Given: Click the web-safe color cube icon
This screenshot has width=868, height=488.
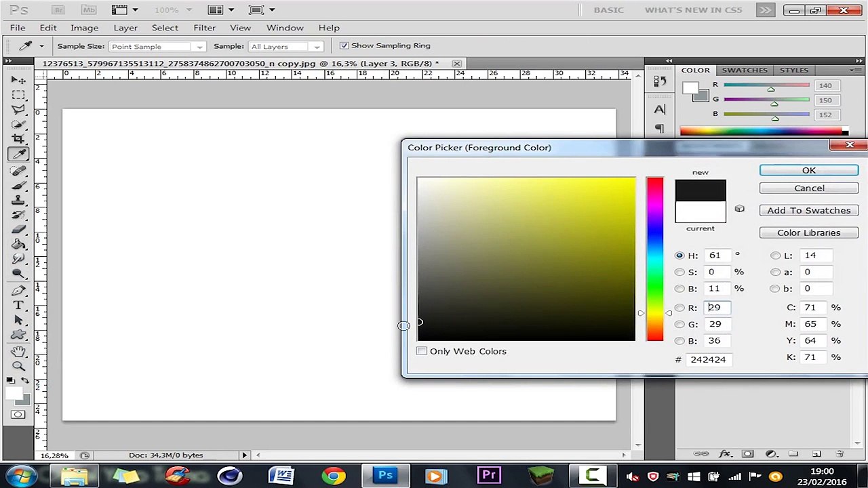Looking at the screenshot, I should tap(739, 209).
